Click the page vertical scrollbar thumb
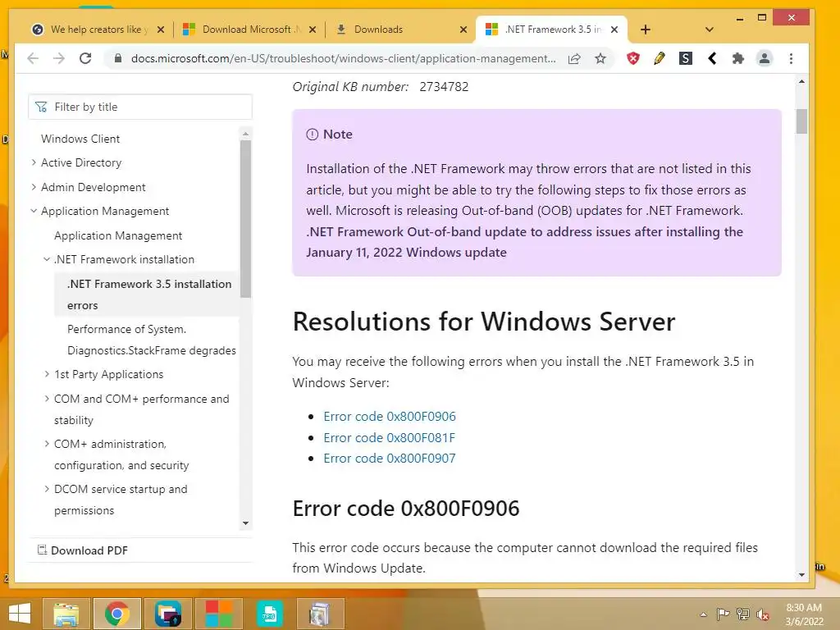This screenshot has width=840, height=630. (801, 121)
